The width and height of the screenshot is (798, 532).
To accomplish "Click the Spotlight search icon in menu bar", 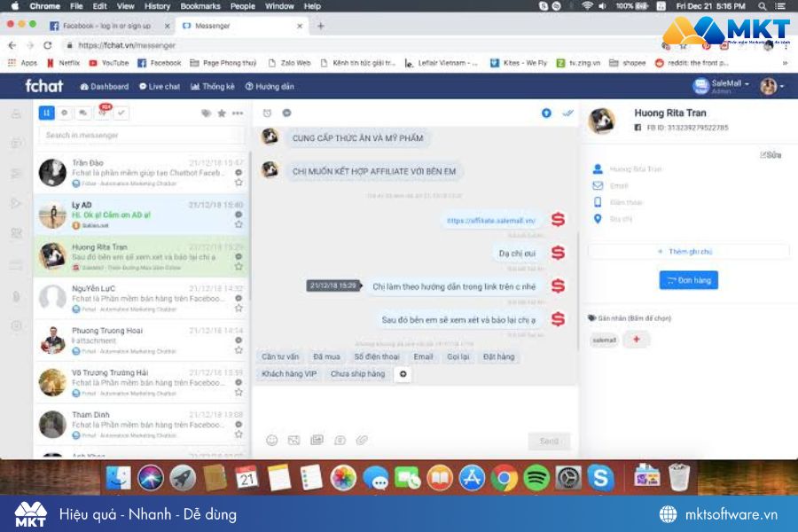I will pyautogui.click(x=762, y=6).
